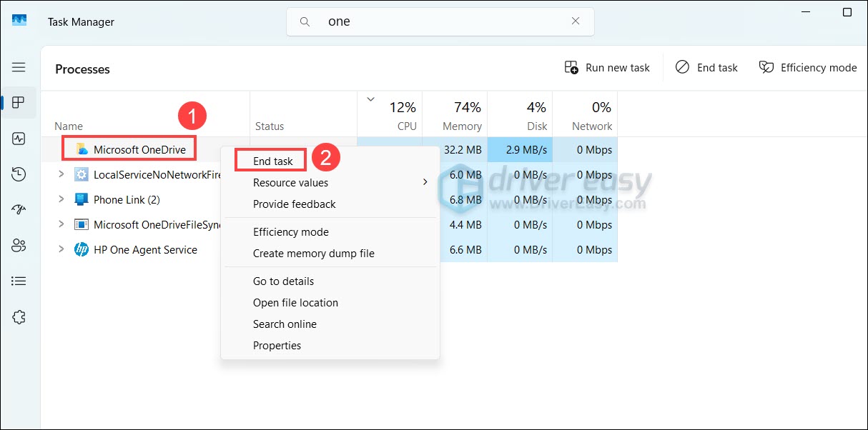Sort by the CPU column header

[x=390, y=114]
